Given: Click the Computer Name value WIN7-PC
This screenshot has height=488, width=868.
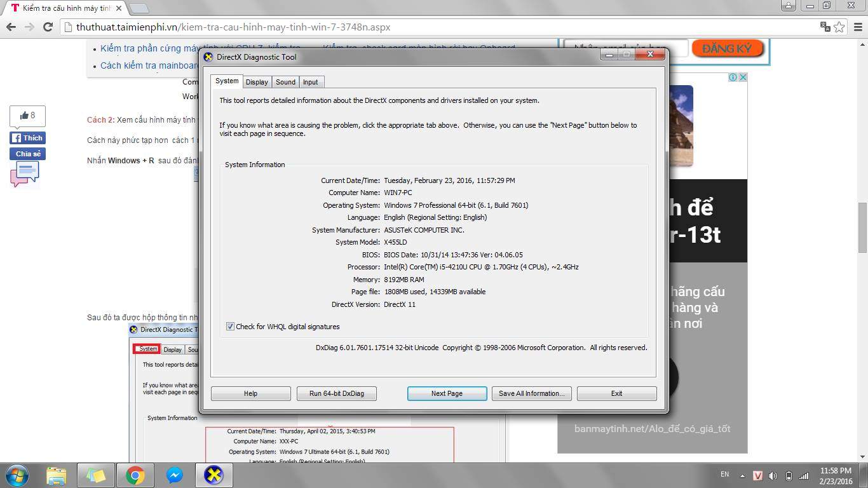Looking at the screenshot, I should click(x=398, y=193).
